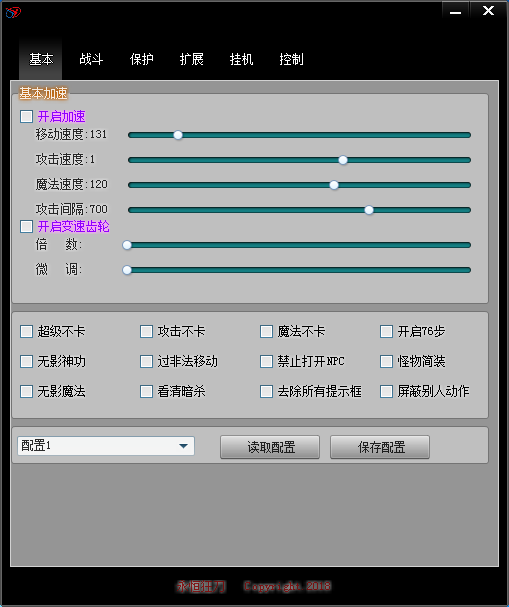Expand the 配置1 dropdown arrow
This screenshot has width=509, height=607.
click(x=183, y=446)
